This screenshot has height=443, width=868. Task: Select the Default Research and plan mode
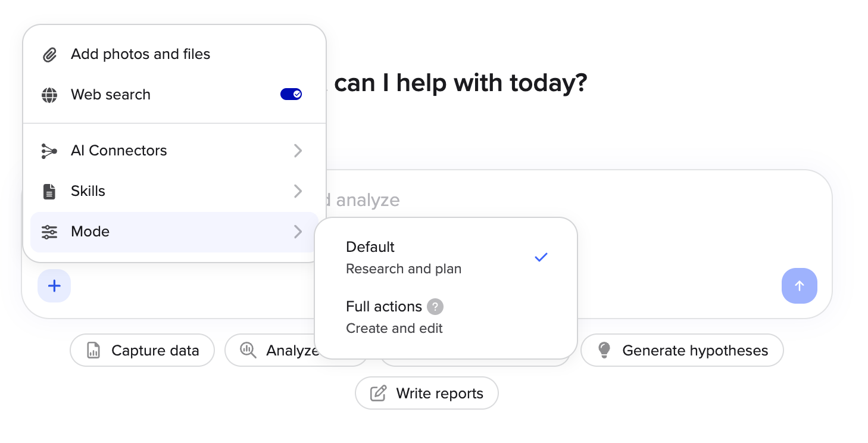pyautogui.click(x=446, y=257)
